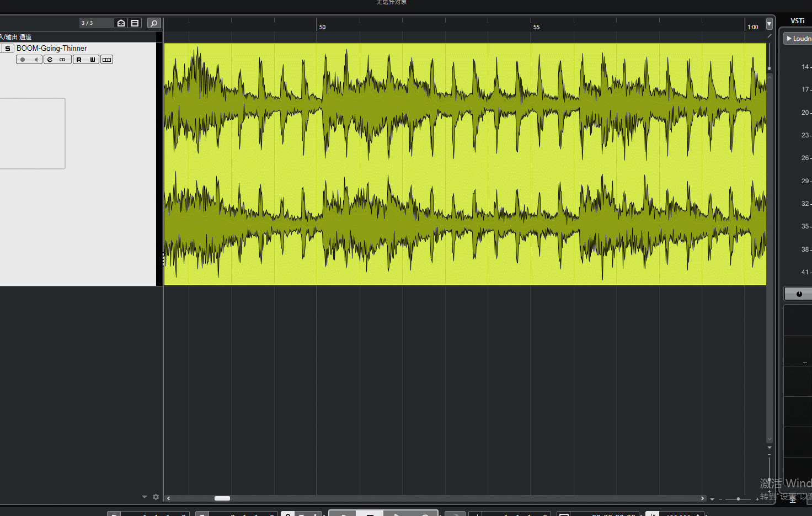
Task: Click the filter track types icon
Action: click(135, 23)
